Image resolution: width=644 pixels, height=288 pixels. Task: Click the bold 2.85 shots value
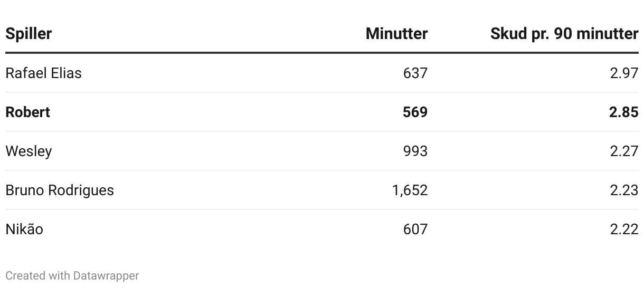(x=624, y=112)
